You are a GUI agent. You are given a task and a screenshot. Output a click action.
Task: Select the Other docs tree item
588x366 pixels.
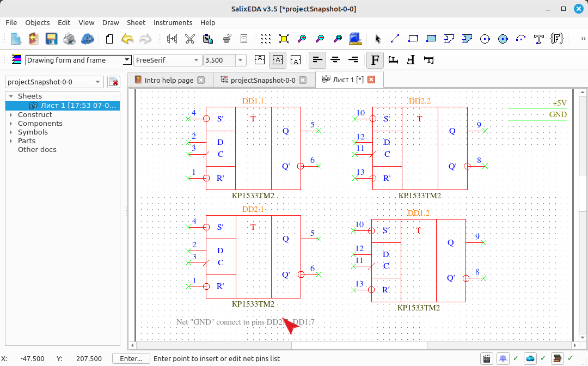tap(37, 149)
